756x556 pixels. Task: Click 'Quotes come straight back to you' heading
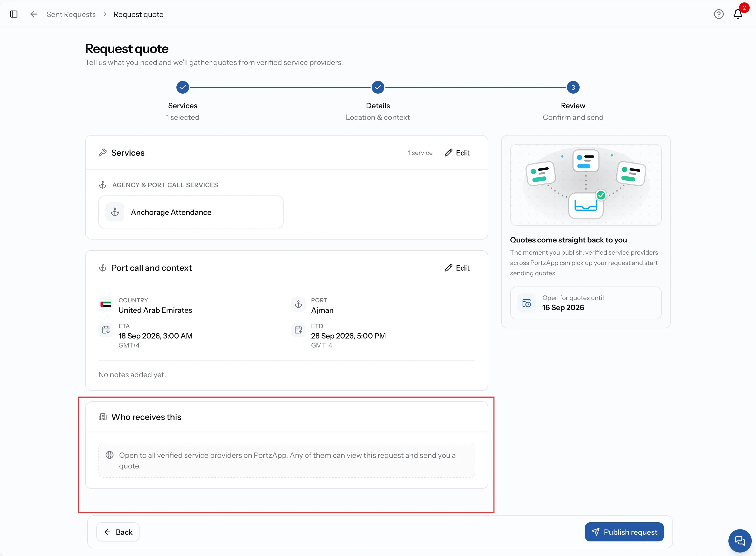coord(568,240)
